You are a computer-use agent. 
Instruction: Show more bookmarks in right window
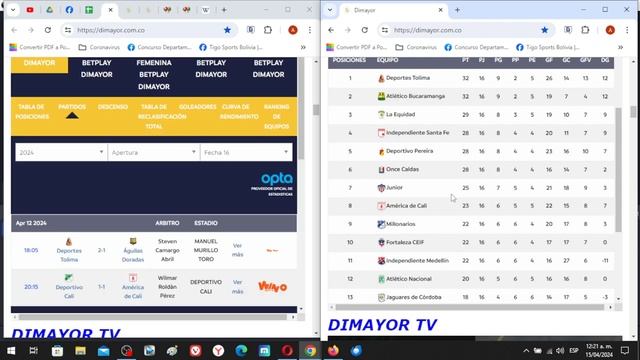pyautogui.click(x=620, y=47)
